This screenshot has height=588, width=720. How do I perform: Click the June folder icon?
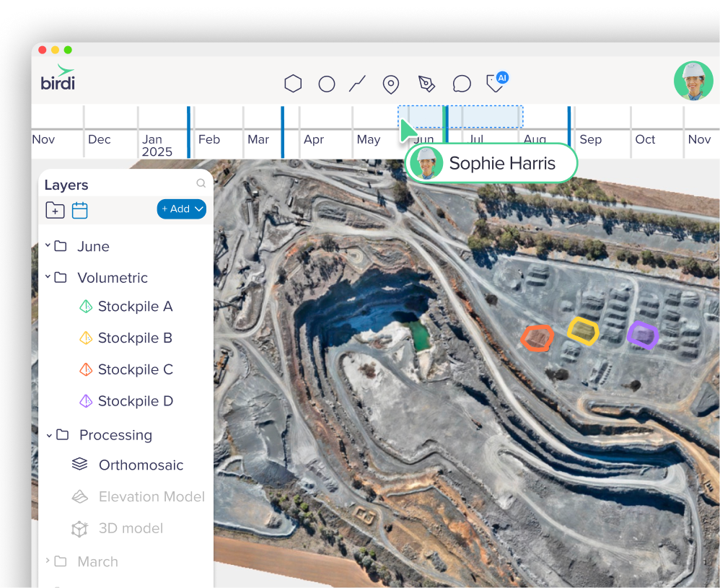[61, 246]
